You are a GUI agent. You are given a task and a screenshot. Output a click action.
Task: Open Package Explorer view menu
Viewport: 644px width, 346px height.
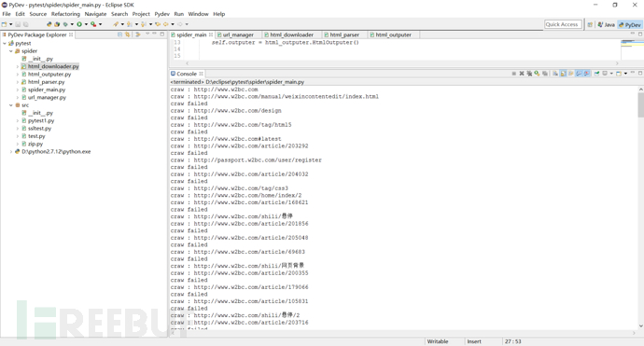[147, 35]
